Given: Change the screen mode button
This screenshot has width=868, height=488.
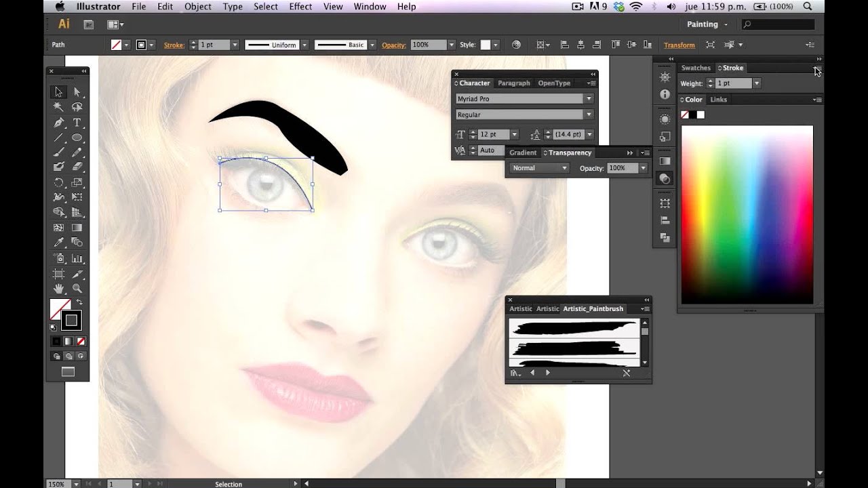Looking at the screenshot, I should (x=68, y=371).
